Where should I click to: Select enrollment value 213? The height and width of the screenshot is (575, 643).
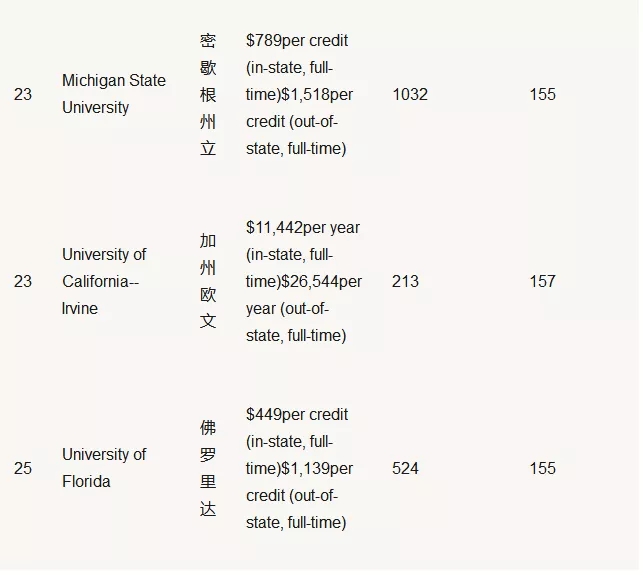click(405, 281)
